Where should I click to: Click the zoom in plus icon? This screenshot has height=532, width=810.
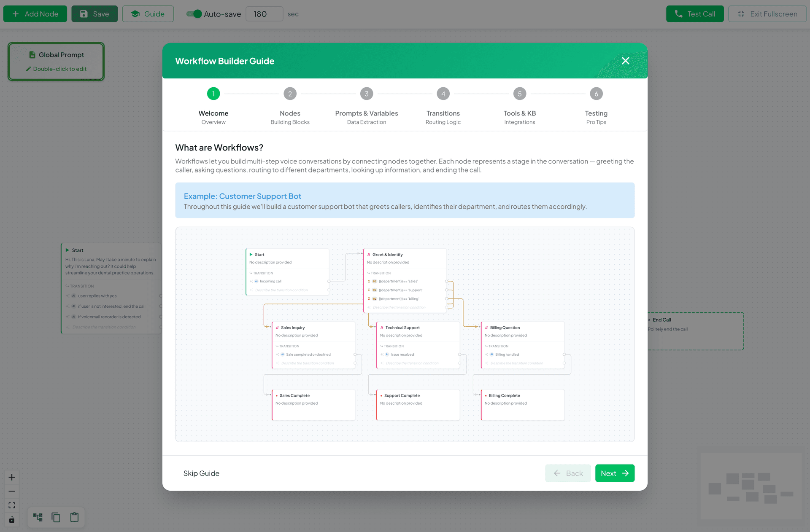pyautogui.click(x=12, y=477)
